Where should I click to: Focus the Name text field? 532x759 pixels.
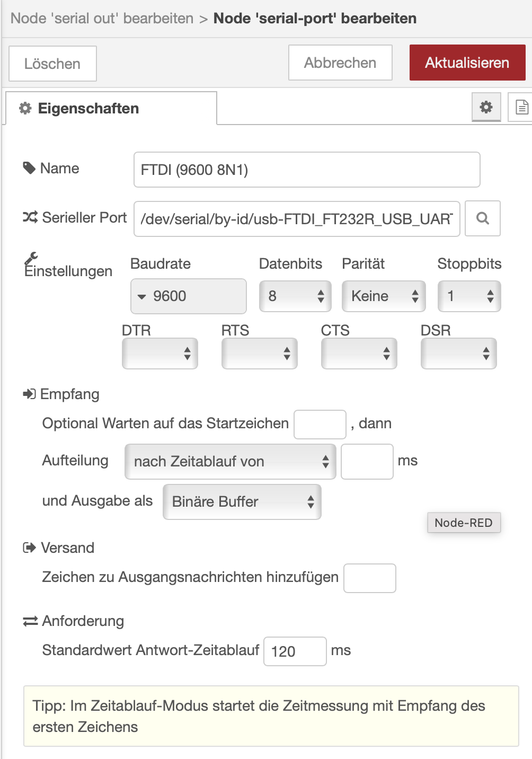point(307,170)
